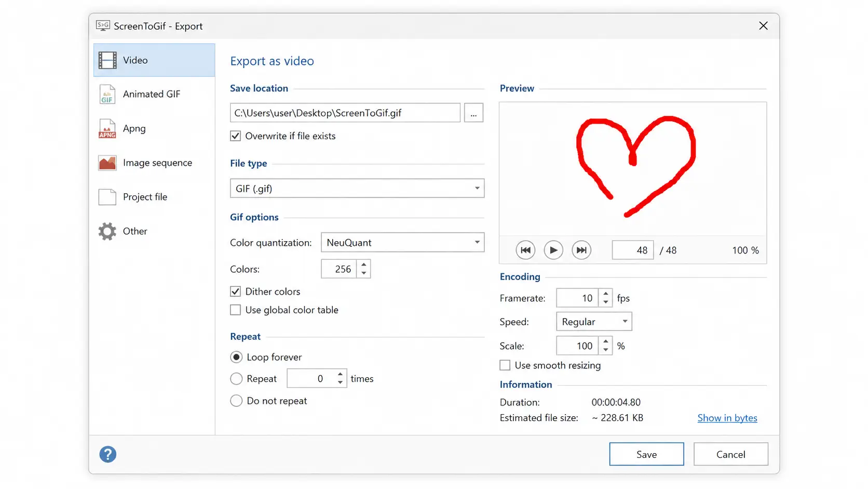This screenshot has width=868, height=489.
Task: Click the Repeat count input field
Action: click(x=310, y=379)
